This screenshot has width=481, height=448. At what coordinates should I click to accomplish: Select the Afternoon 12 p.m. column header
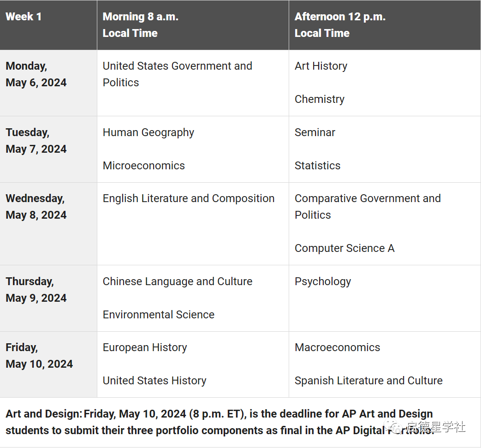[x=340, y=25]
